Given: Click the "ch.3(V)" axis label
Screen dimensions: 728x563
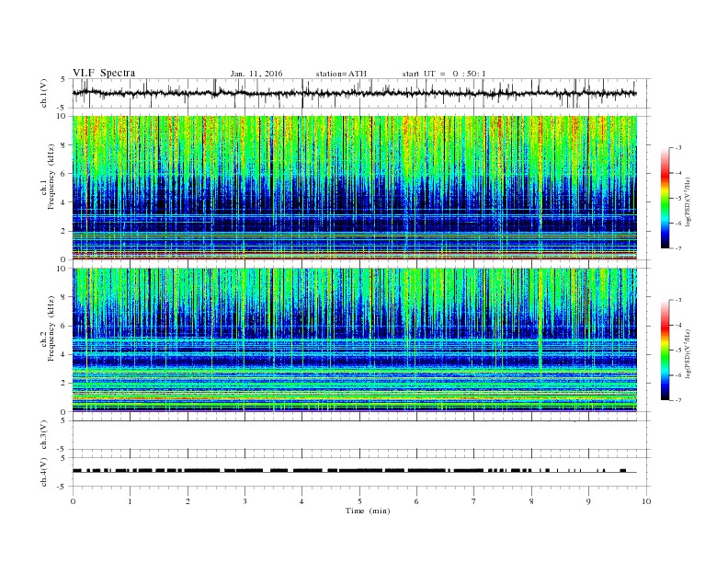Looking at the screenshot, I should tap(44, 435).
